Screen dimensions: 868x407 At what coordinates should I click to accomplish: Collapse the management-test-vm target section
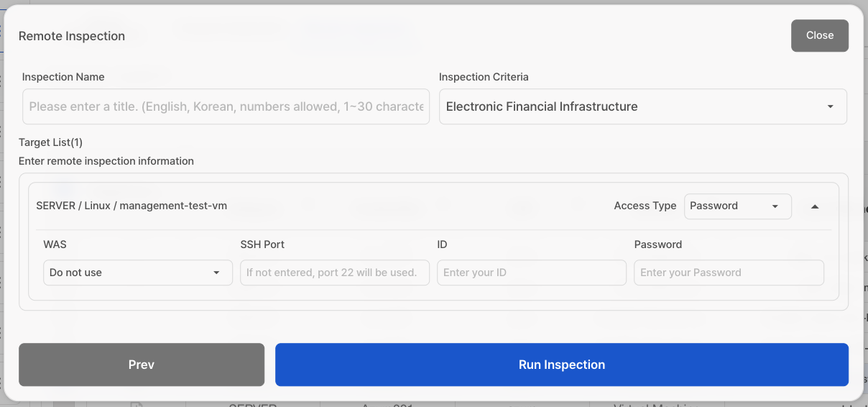[x=814, y=206]
